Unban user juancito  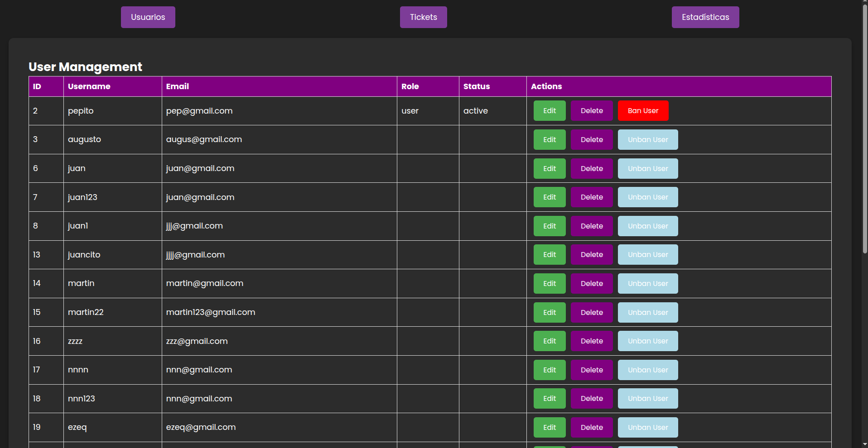648,255
